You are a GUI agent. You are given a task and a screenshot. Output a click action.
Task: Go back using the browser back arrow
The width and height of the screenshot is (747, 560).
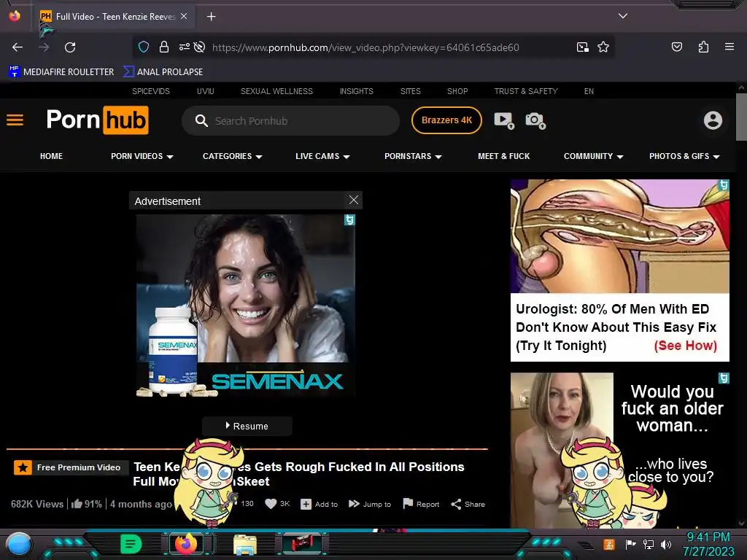tap(18, 47)
